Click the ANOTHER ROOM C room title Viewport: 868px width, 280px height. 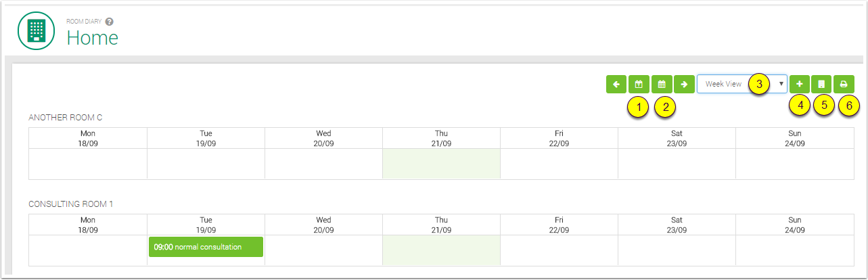tap(65, 118)
